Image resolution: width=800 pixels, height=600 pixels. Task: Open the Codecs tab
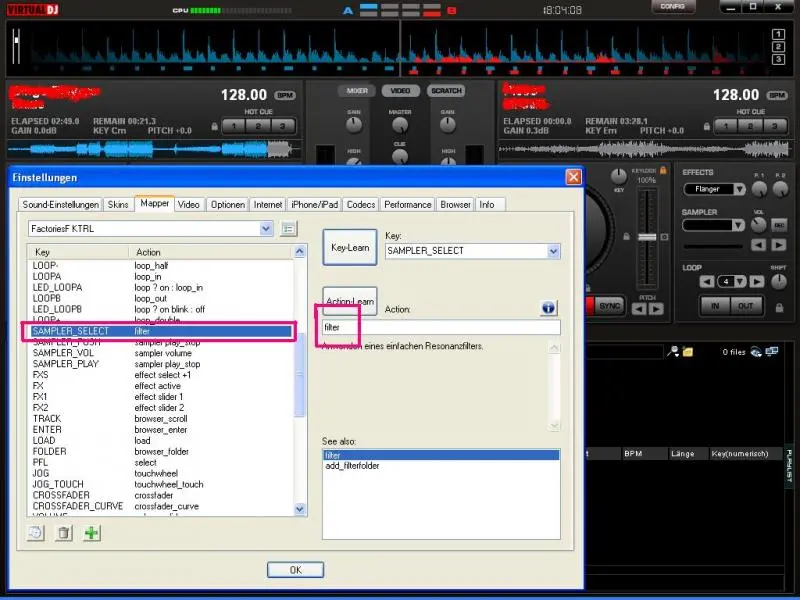[x=361, y=204]
